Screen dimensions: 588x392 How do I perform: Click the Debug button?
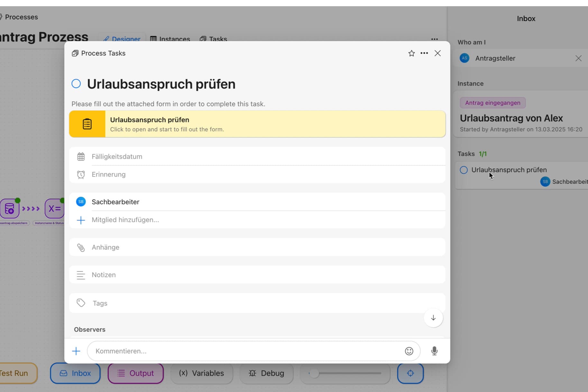point(266,373)
